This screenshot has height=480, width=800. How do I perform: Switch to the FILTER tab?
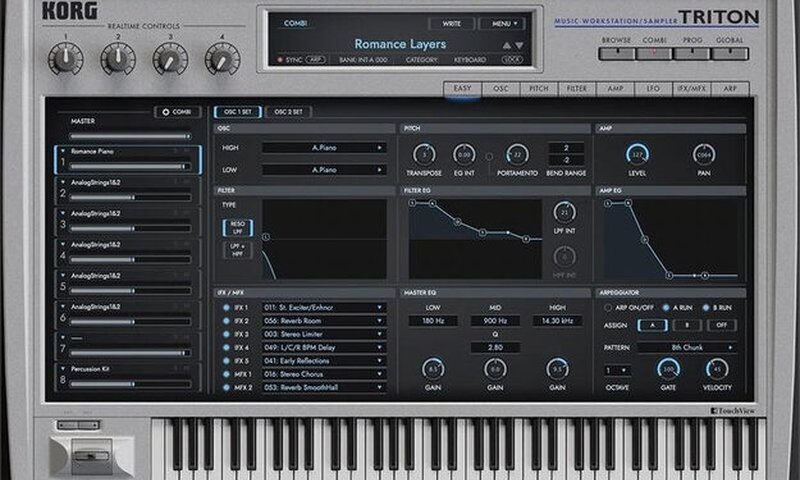pyautogui.click(x=577, y=89)
